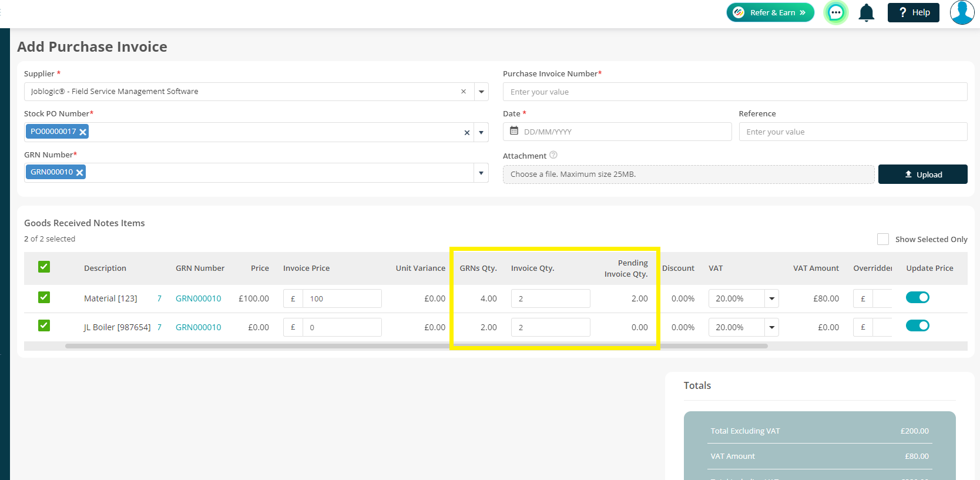Toggle the select-all header checkbox

tap(44, 267)
